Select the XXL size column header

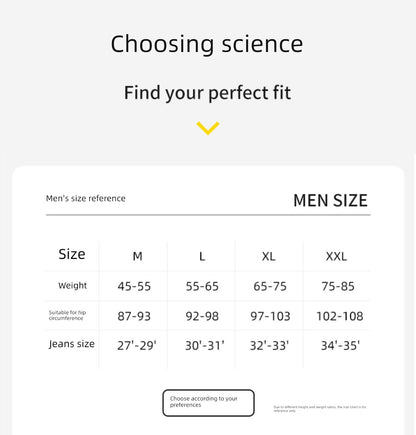point(336,256)
